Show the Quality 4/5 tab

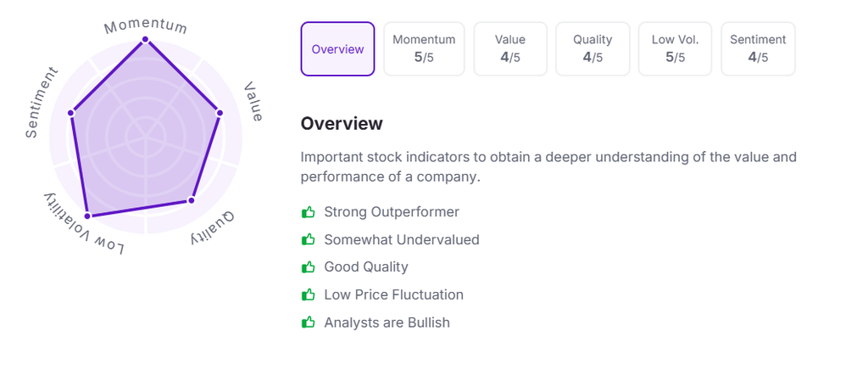click(x=593, y=49)
